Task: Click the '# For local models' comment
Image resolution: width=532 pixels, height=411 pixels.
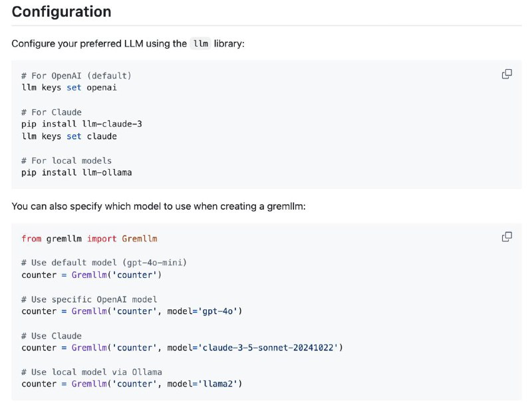Action: tap(66, 160)
